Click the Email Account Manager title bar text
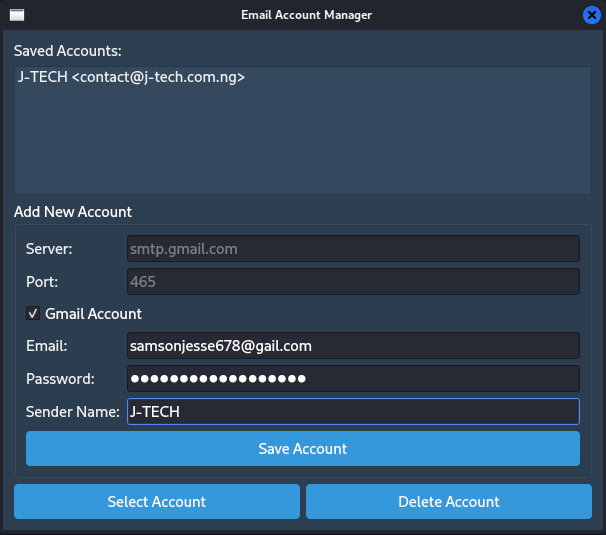 pos(306,15)
